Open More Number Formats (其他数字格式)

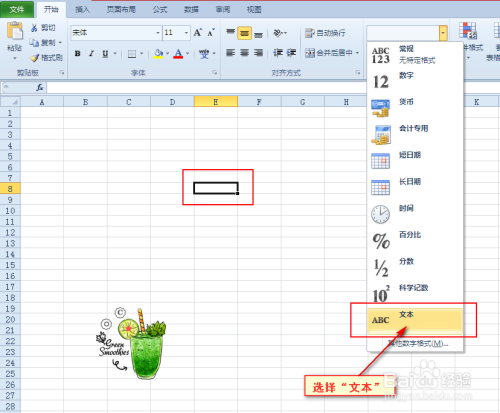click(x=418, y=343)
